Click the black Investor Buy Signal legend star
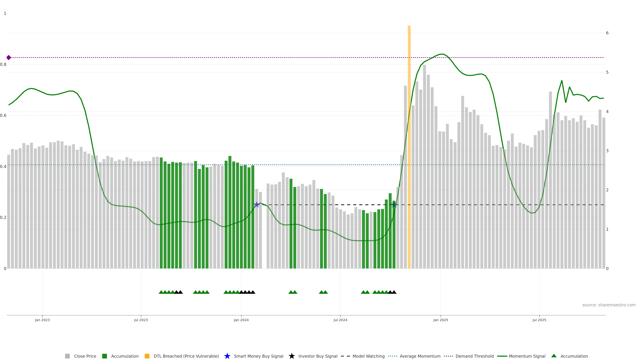 (x=291, y=356)
